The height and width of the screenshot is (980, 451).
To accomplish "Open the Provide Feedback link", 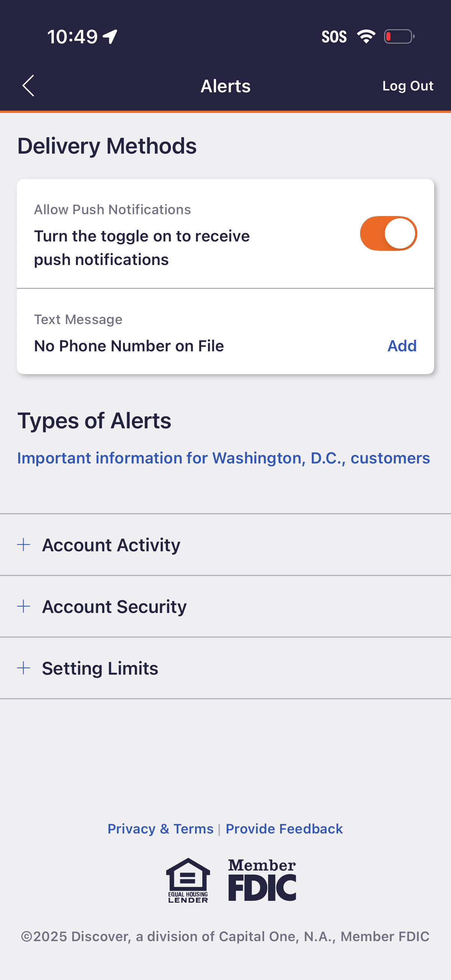I will click(x=284, y=829).
